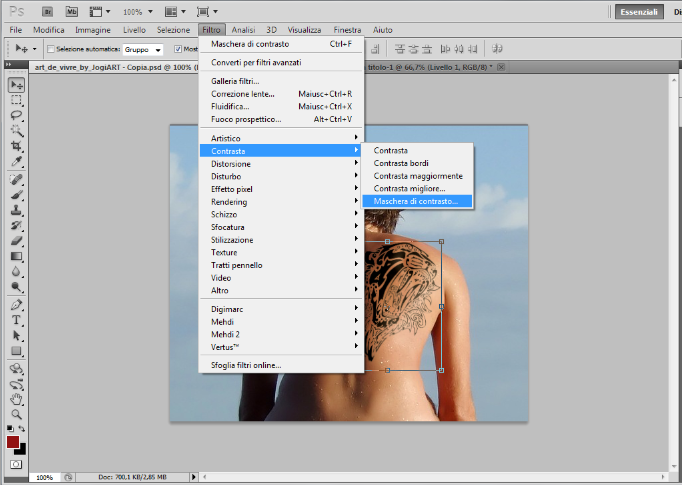Select the Blur tool
This screenshot has width=682, height=485.
pos(16,271)
